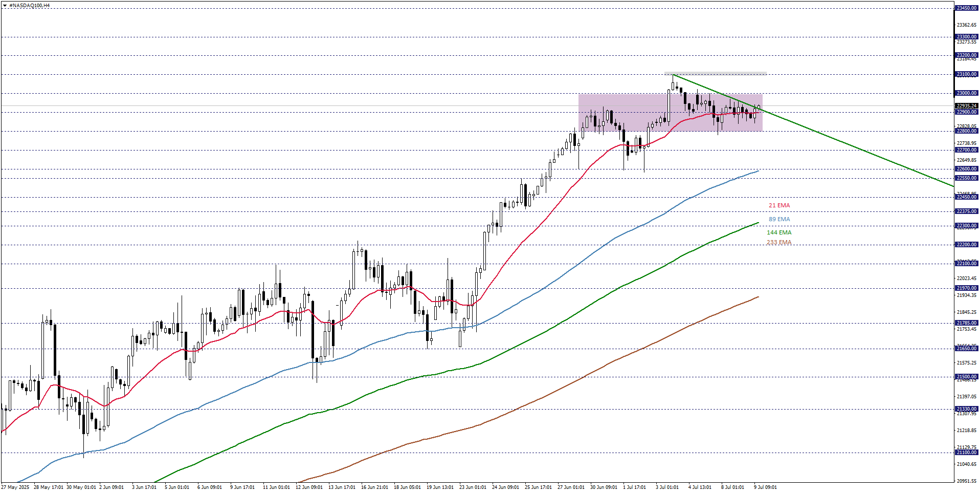Click the small arrow beside #NASDAQ100,H4

click(x=5, y=6)
